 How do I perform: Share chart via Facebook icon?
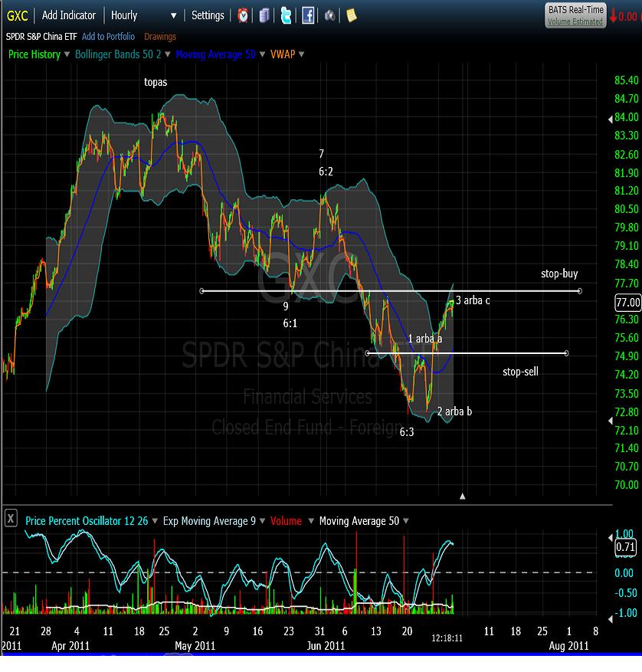tap(308, 16)
